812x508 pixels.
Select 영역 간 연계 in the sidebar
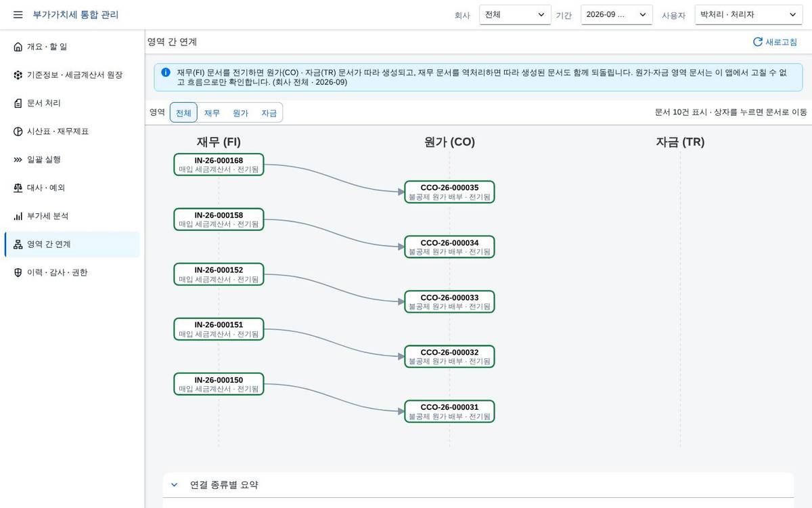tap(72, 245)
